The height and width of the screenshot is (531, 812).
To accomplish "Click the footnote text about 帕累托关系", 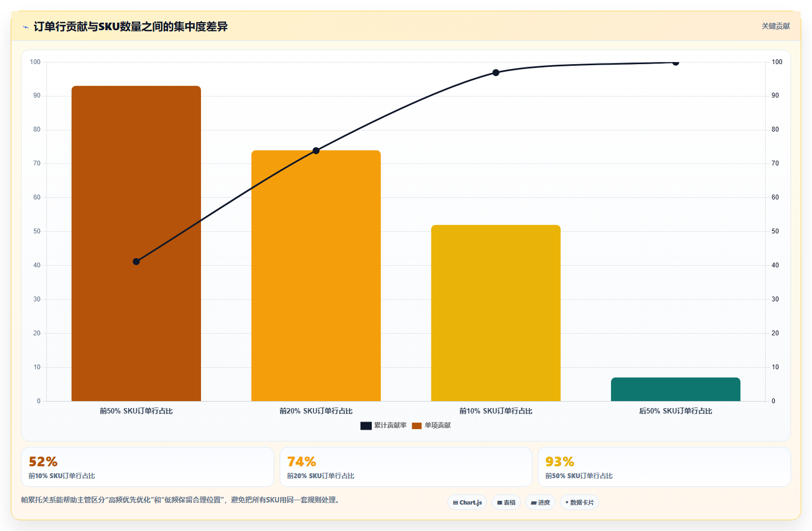I will click(180, 500).
